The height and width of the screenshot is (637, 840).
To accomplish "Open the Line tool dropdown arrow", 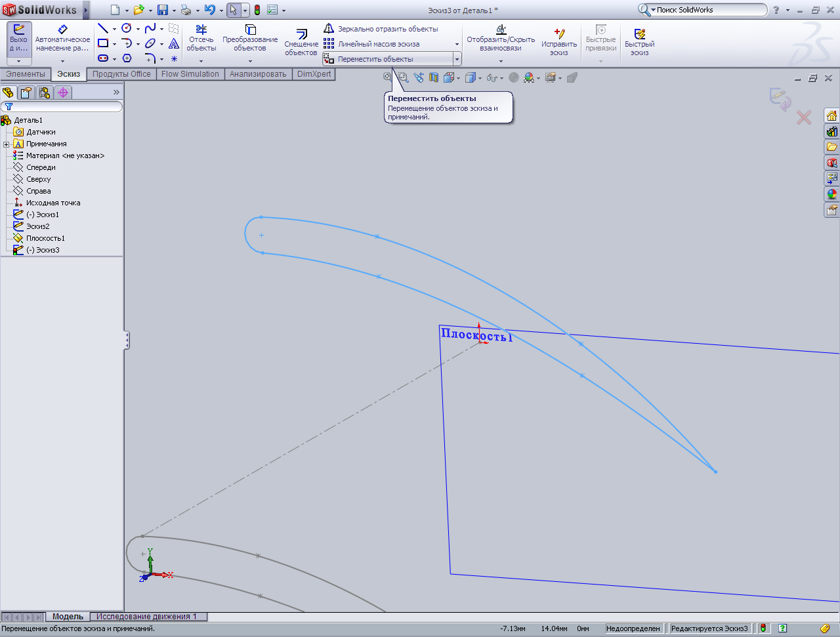I will click(x=114, y=29).
